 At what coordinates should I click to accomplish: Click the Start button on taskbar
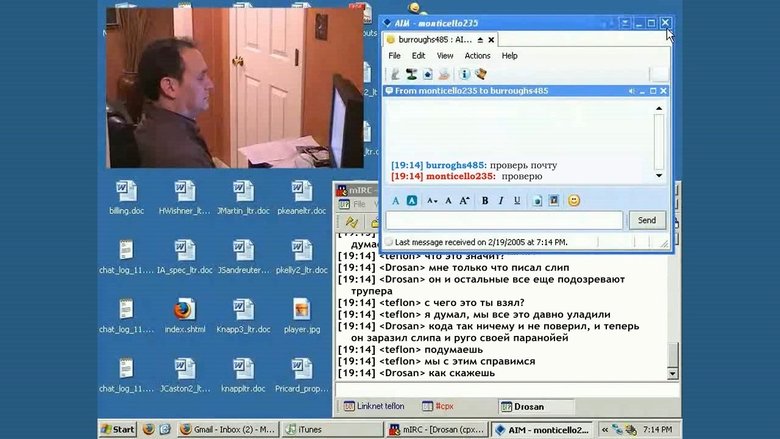pos(117,429)
